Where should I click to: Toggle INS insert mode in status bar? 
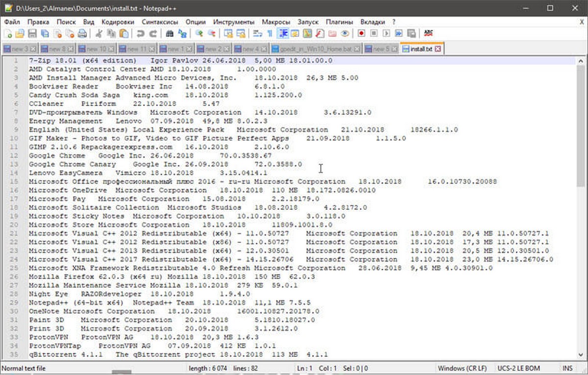coord(568,368)
